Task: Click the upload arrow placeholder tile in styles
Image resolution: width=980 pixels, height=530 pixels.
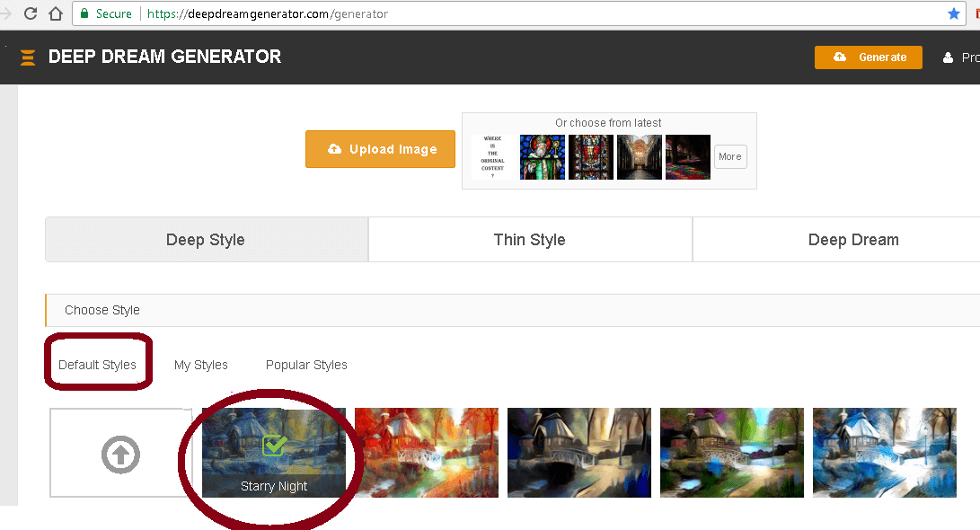Action: [120, 453]
